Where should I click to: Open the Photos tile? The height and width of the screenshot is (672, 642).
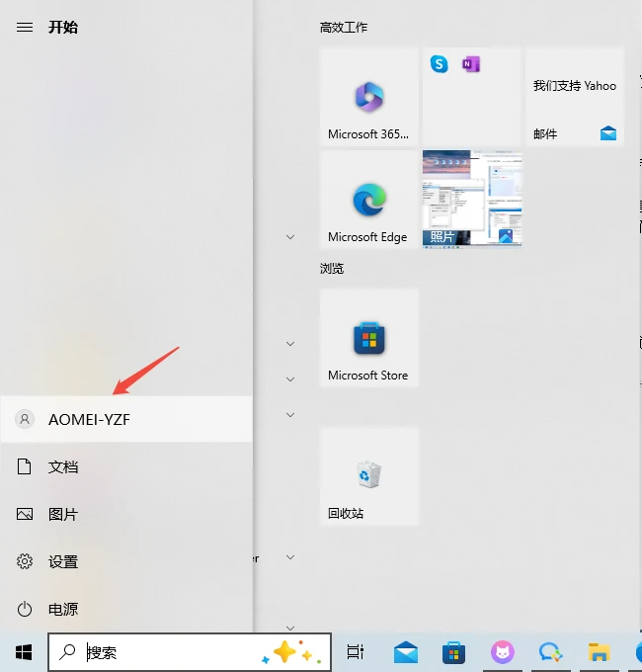pyautogui.click(x=472, y=200)
